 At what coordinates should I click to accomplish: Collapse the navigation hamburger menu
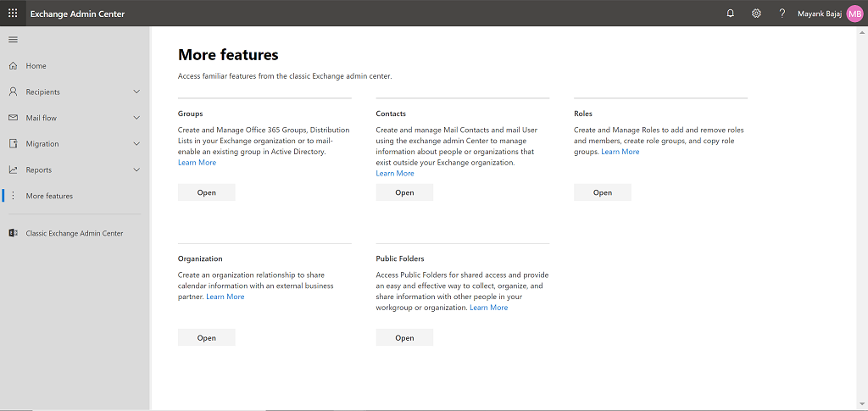pyautogui.click(x=13, y=40)
